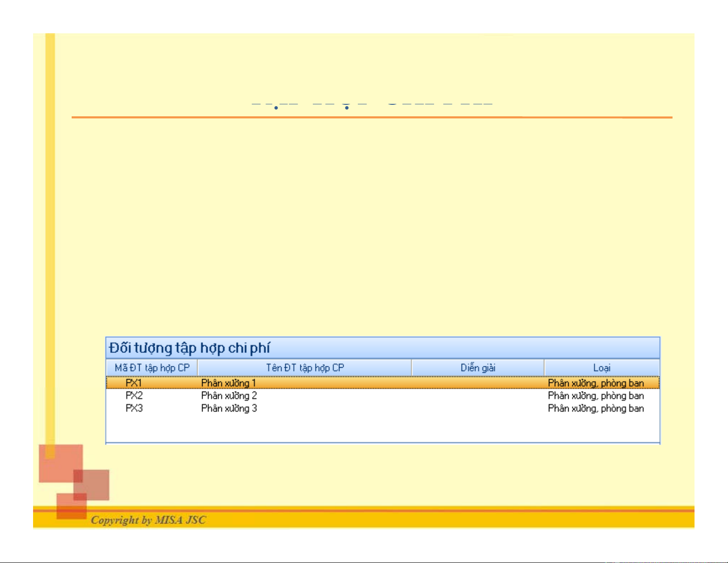
Task: Click the "Loại" column header
Action: (x=602, y=368)
